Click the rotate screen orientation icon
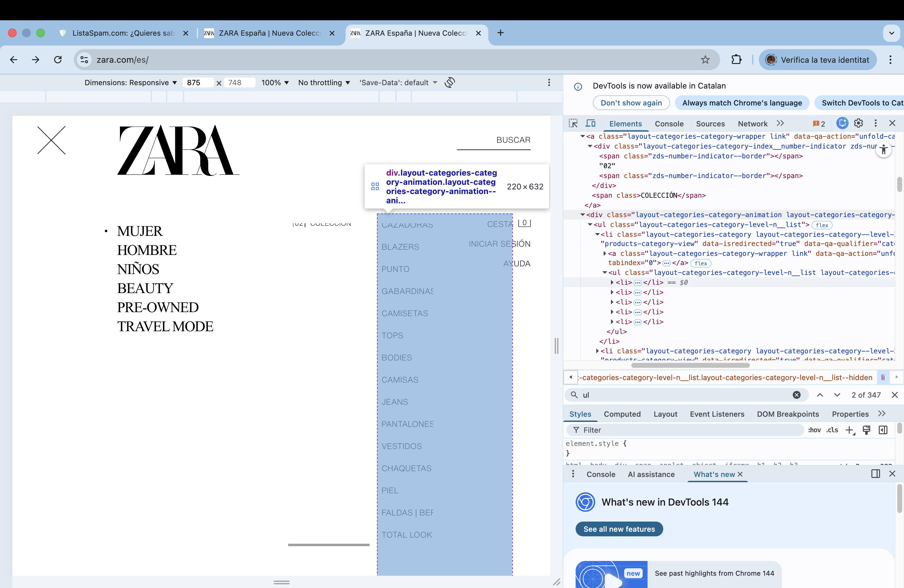904x588 pixels. pyautogui.click(x=450, y=82)
